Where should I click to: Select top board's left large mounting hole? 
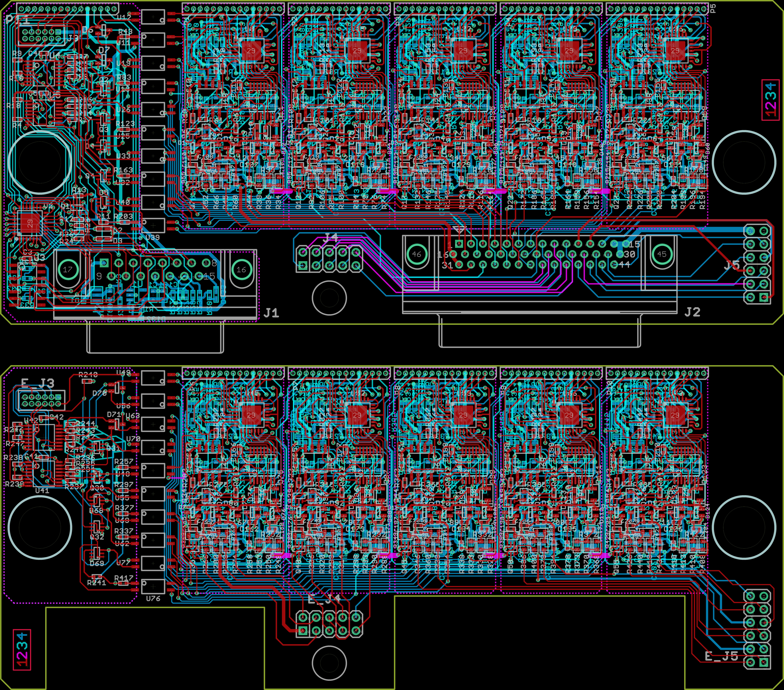coord(40,162)
